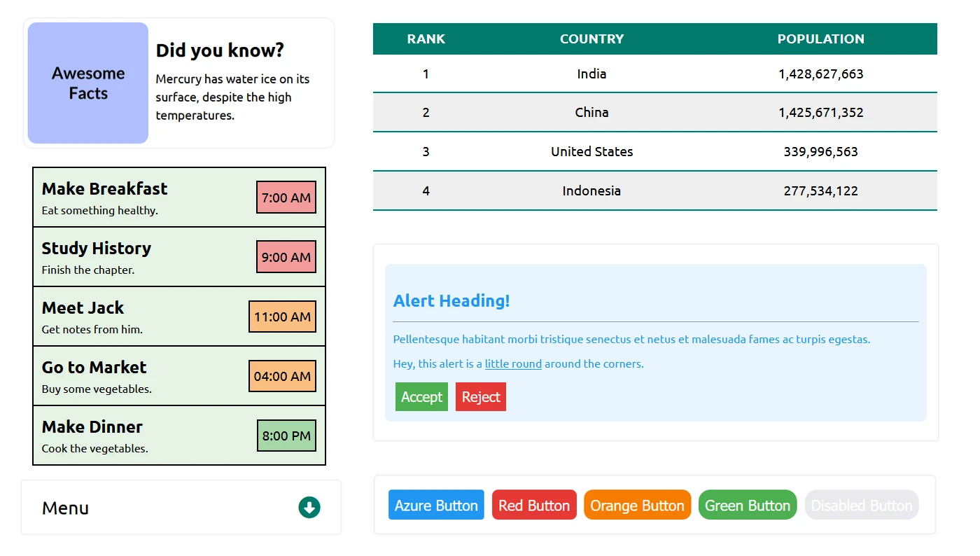
Task: Select the Go to Market task
Action: coord(94,368)
